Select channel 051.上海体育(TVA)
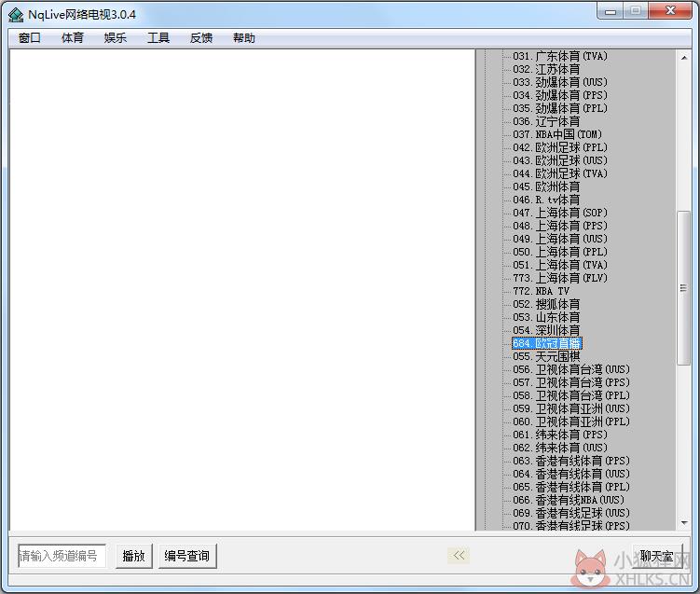The height and width of the screenshot is (594, 700). tap(560, 265)
